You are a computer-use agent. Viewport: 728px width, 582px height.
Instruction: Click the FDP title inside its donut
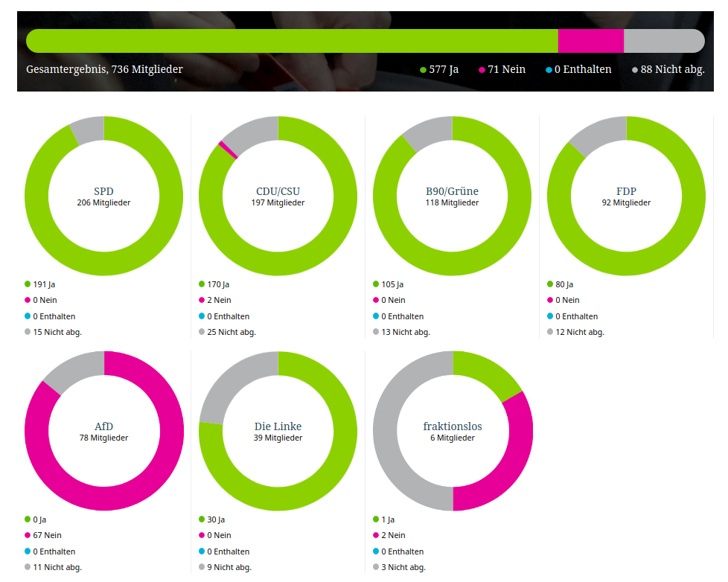click(x=626, y=191)
